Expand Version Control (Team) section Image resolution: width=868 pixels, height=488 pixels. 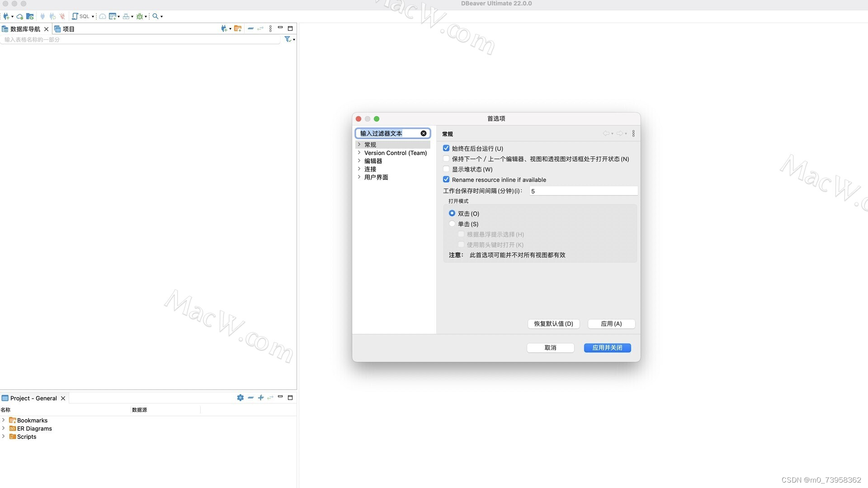point(359,153)
